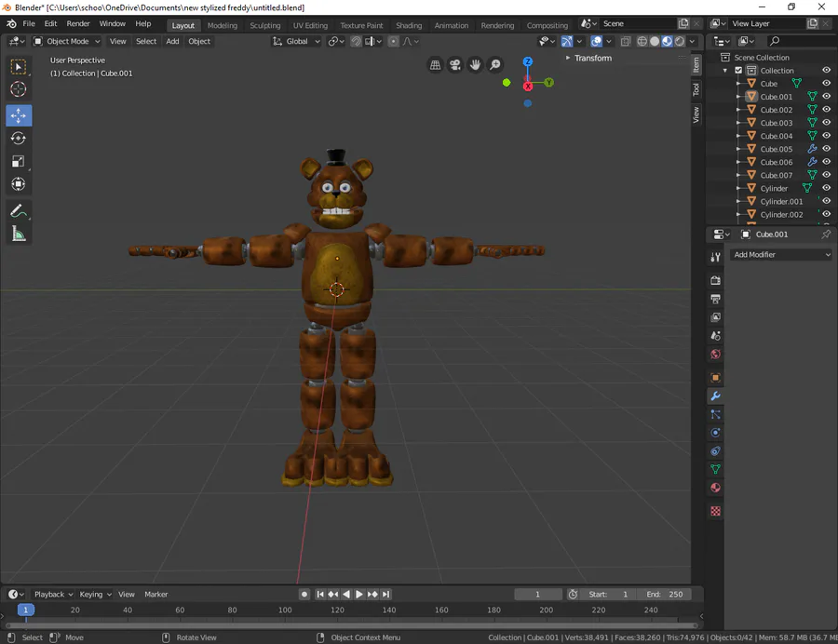The height and width of the screenshot is (644, 838).
Task: Toggle X-ray mode
Action: tap(626, 41)
